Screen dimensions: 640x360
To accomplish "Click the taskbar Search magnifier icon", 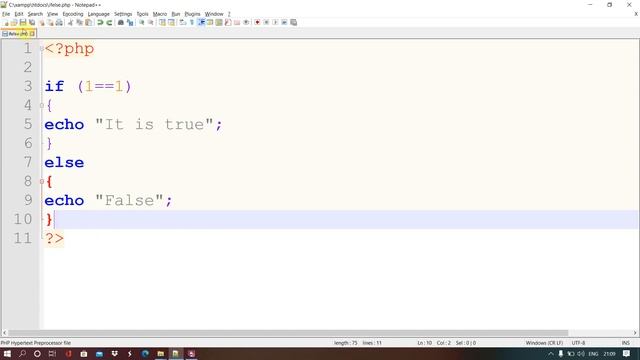I will click(22, 353).
